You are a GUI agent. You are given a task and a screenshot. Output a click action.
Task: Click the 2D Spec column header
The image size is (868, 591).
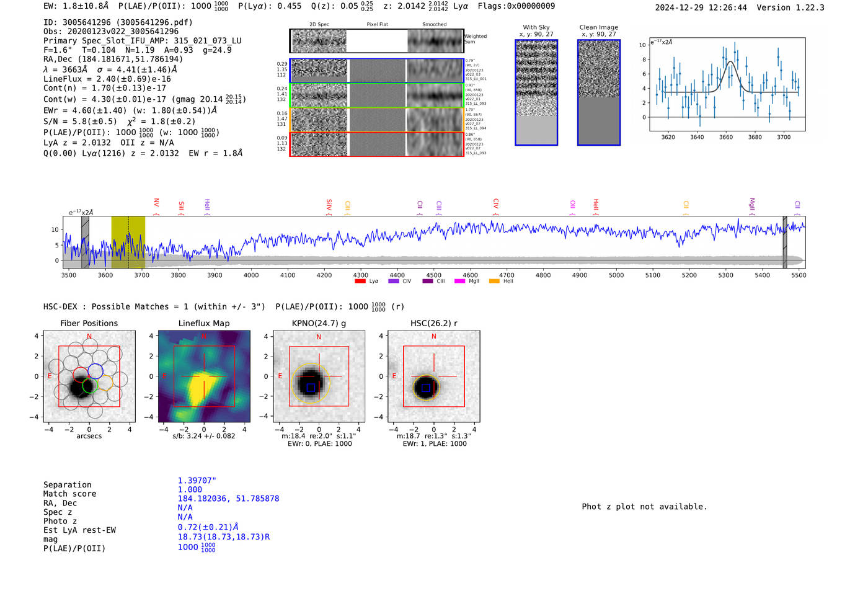(x=319, y=25)
